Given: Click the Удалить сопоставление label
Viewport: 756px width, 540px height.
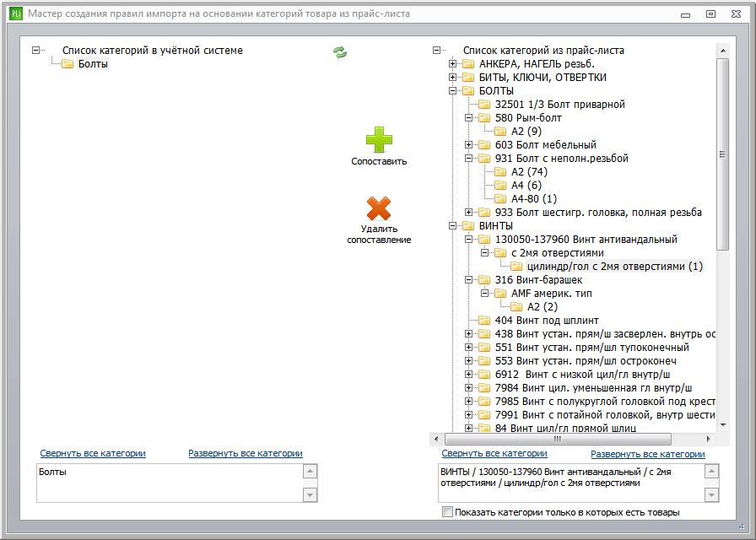Looking at the screenshot, I should (379, 235).
